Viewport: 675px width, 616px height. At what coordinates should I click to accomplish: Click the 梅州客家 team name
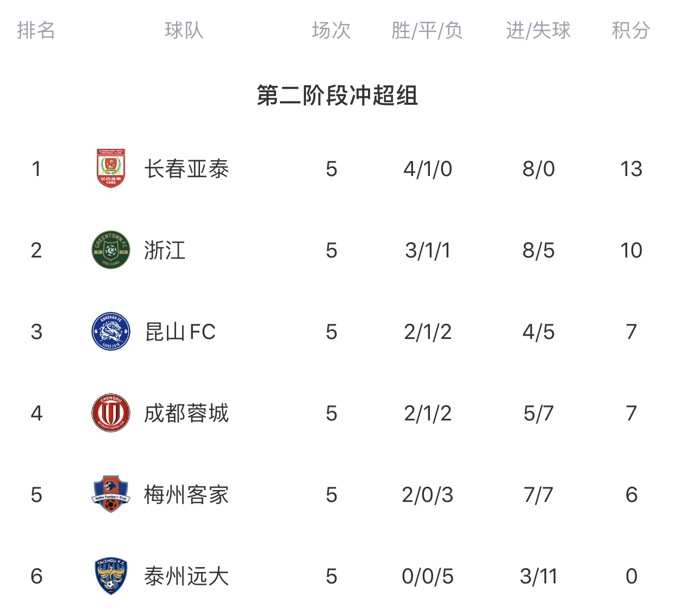(186, 495)
